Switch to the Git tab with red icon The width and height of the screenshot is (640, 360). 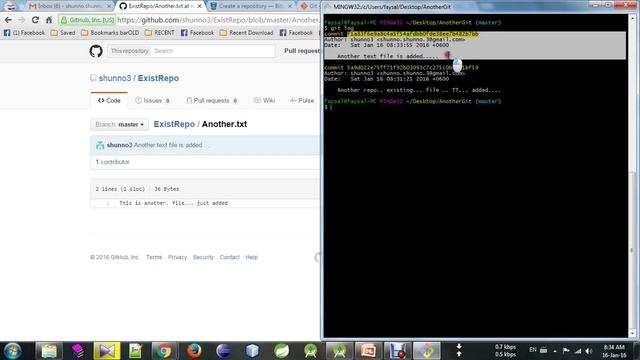tap(309, 6)
